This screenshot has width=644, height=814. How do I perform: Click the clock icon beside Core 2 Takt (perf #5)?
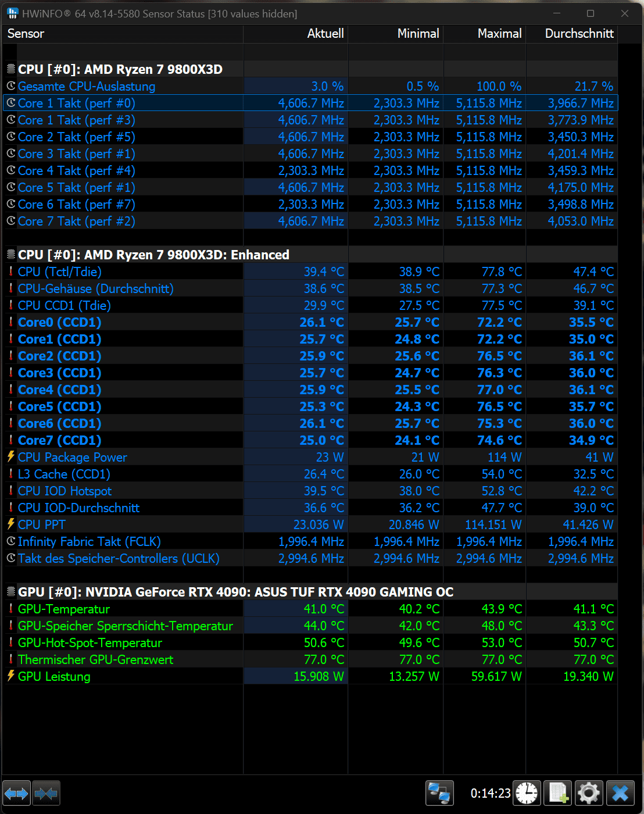click(10, 137)
